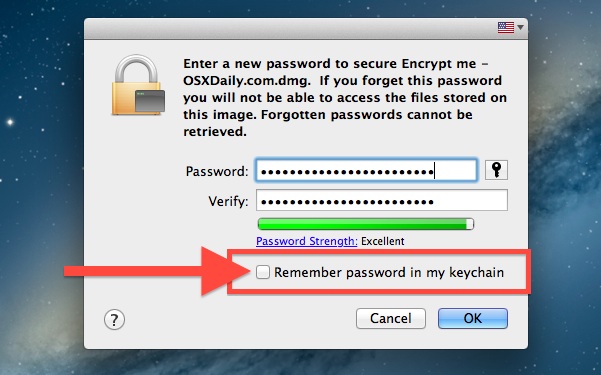Image resolution: width=601 pixels, height=375 pixels.
Task: Click the Password Strength link
Action: tap(307, 241)
